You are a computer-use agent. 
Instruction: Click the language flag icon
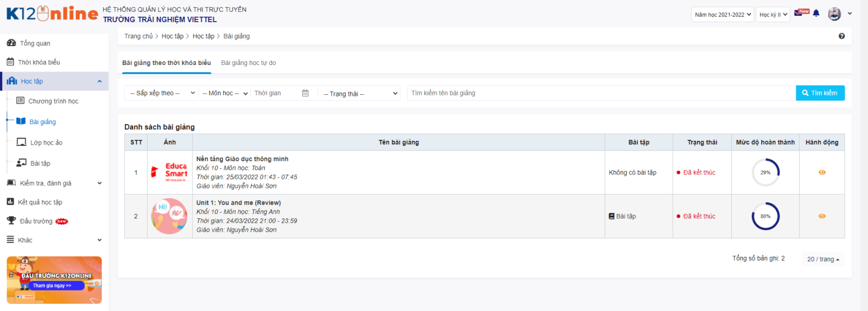(799, 13)
